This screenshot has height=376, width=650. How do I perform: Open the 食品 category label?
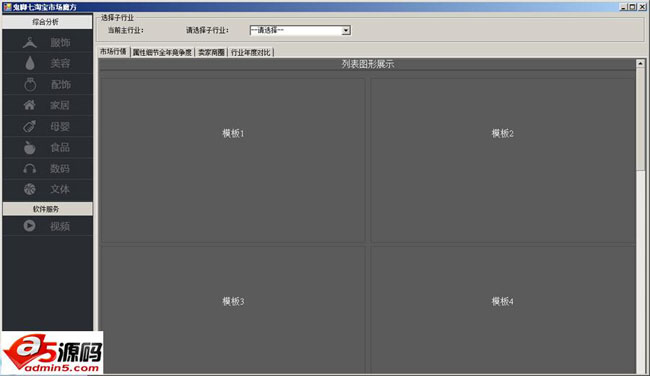point(60,147)
